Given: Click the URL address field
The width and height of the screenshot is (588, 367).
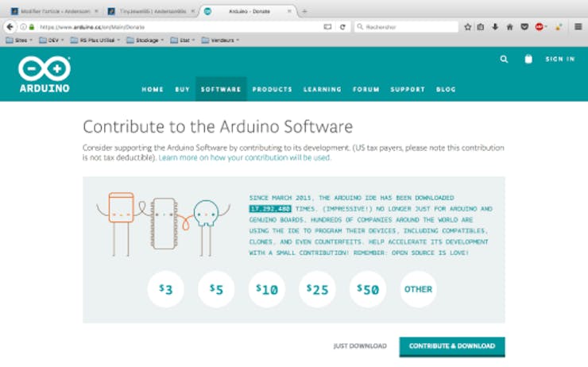Looking at the screenshot, I should (180, 27).
